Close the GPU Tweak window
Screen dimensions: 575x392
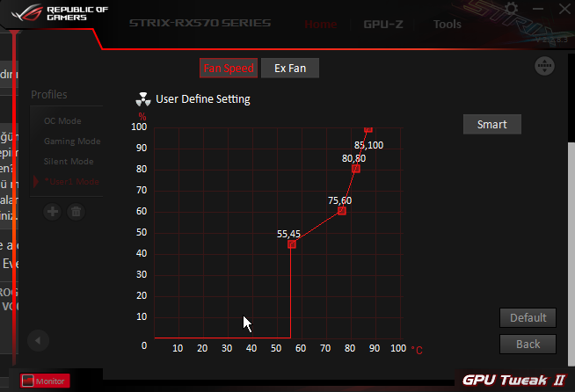coord(564,9)
